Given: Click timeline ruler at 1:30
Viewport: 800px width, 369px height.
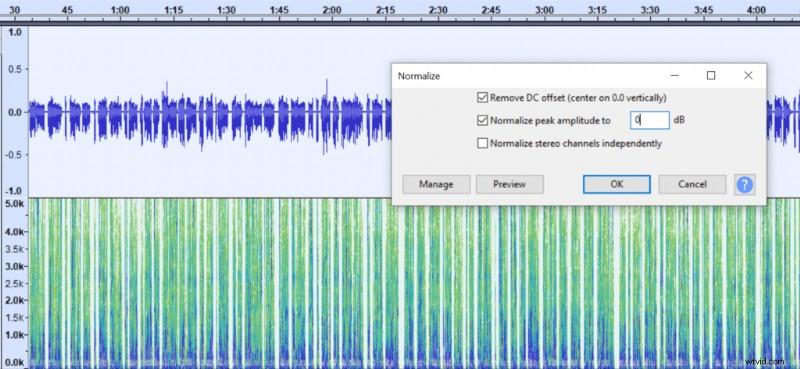Looking at the screenshot, I should pyautogui.click(x=226, y=10).
